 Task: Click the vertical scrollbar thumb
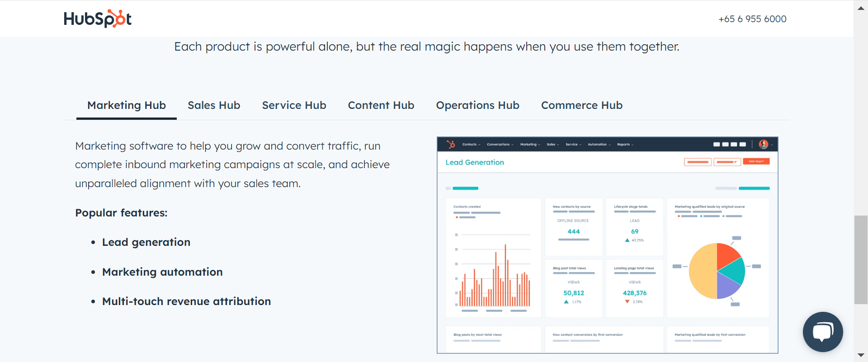coord(861,260)
